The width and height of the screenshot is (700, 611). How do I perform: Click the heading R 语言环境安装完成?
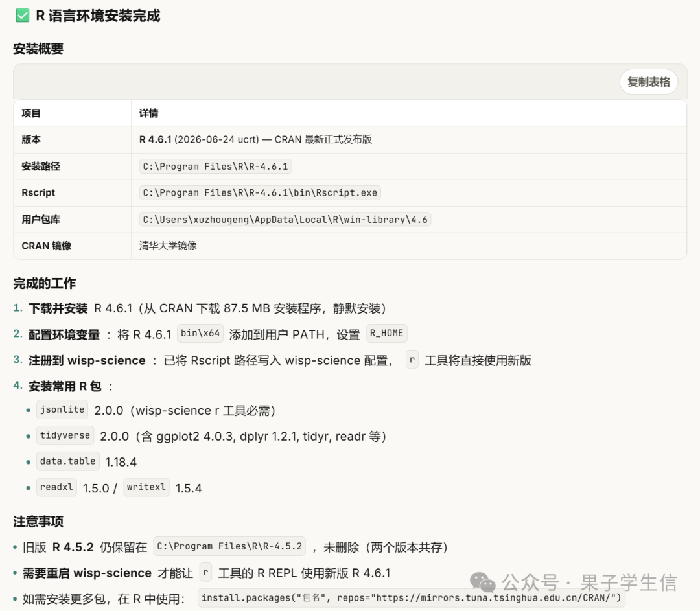[98, 16]
